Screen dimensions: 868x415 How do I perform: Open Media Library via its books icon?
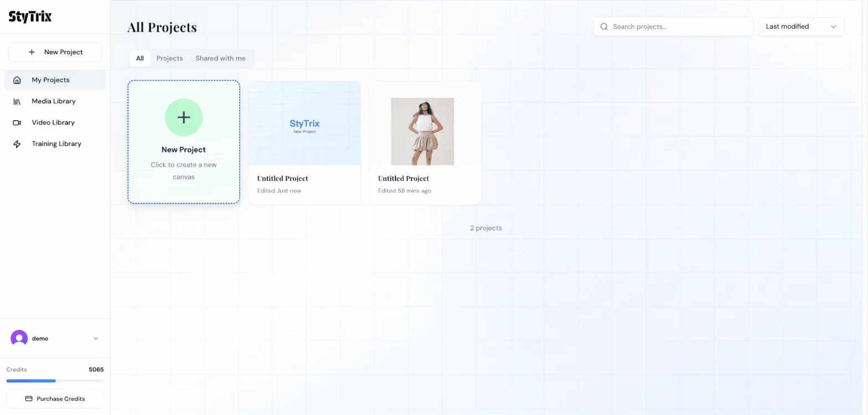(17, 101)
